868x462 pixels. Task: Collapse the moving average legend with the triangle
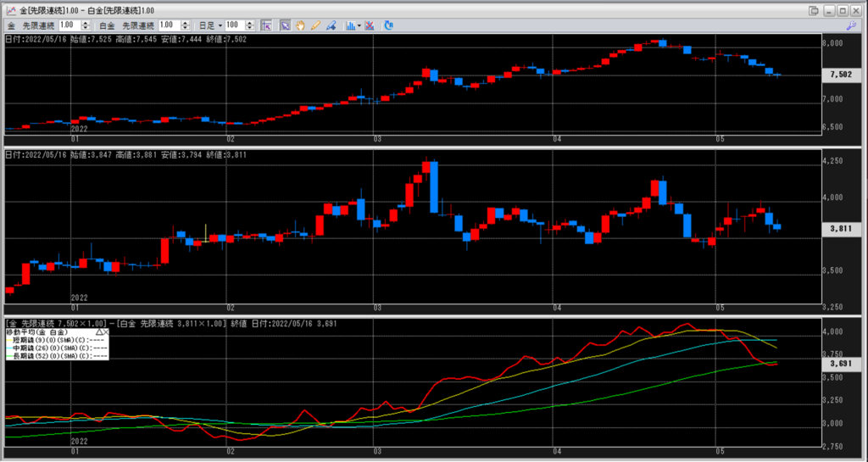pos(98,332)
